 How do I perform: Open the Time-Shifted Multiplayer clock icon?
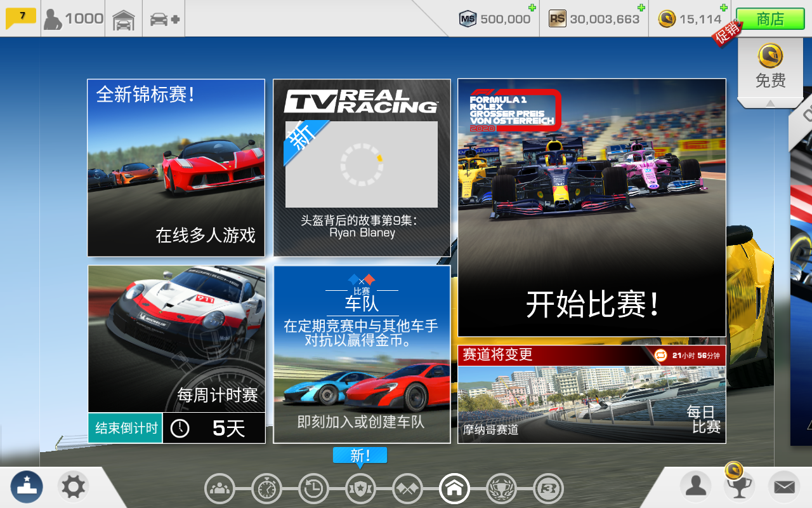click(x=313, y=488)
